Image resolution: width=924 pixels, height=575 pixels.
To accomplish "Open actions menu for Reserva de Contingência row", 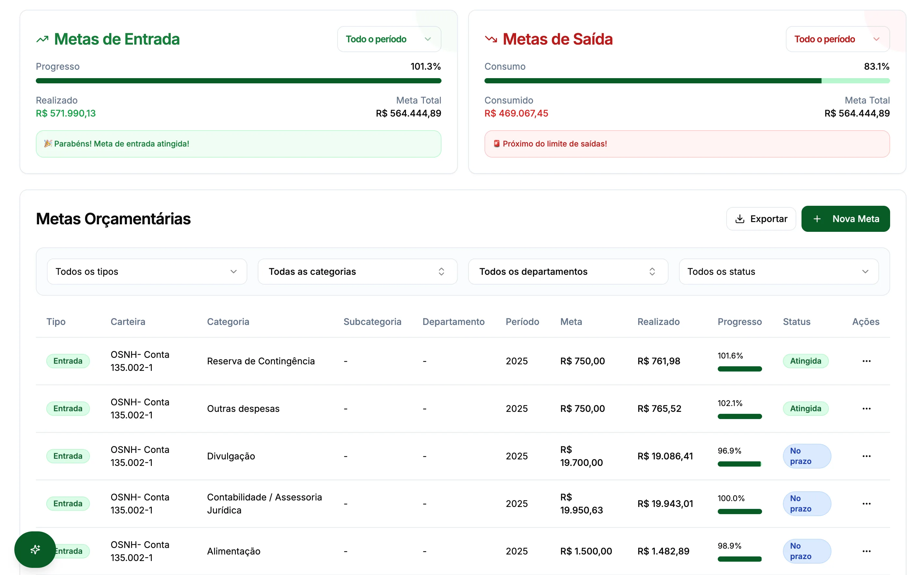I will tap(866, 361).
